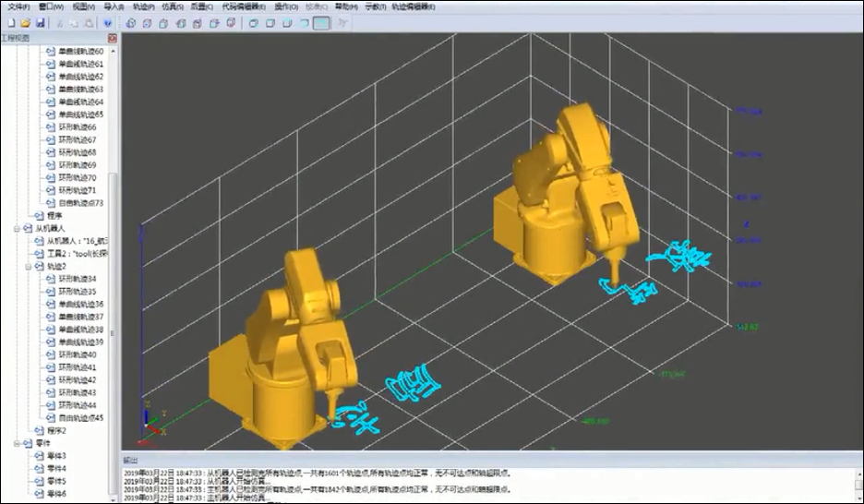Image resolution: width=864 pixels, height=504 pixels.
Task: Click the Open folder toolbar icon
Action: tap(26, 22)
